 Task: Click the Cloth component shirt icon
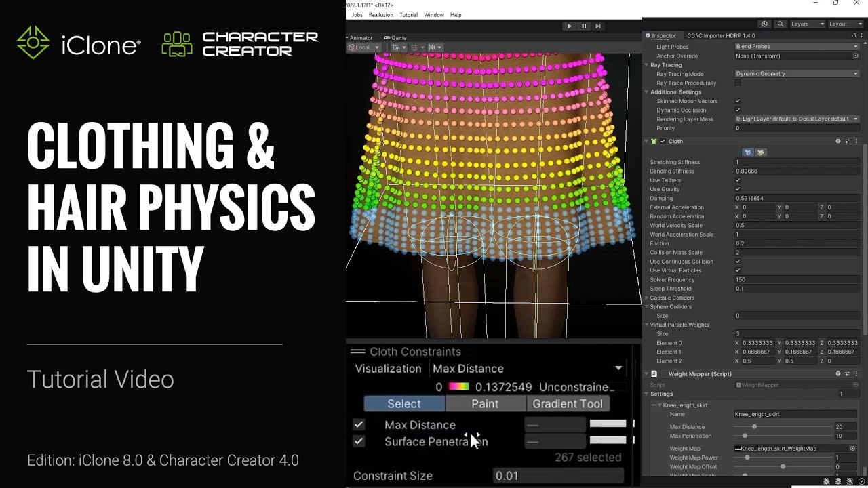pyautogui.click(x=654, y=141)
